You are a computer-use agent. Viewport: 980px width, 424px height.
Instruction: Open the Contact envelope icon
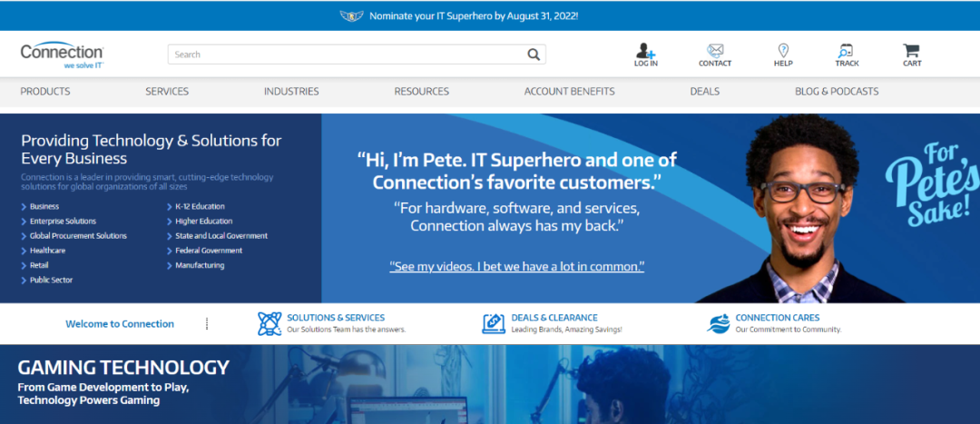pyautogui.click(x=715, y=51)
